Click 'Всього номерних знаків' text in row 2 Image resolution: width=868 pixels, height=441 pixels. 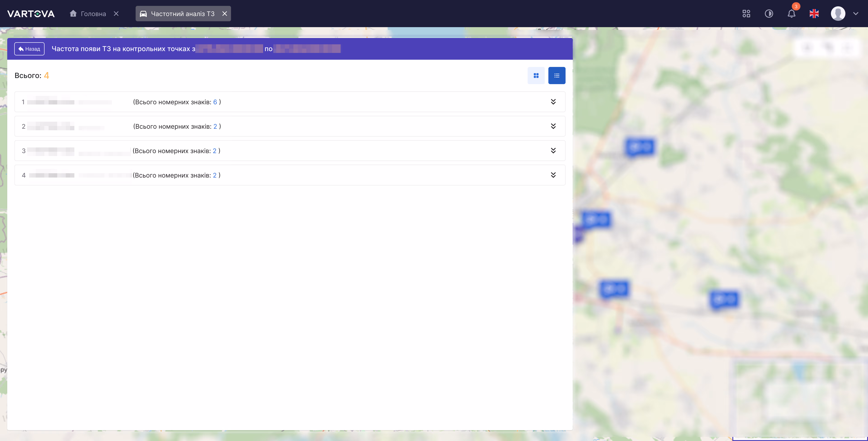[x=177, y=126]
